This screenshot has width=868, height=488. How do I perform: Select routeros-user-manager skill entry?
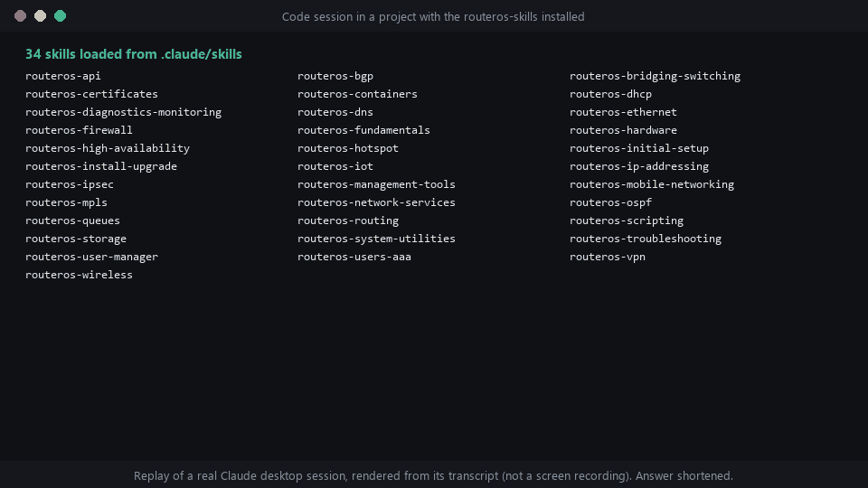coord(92,257)
